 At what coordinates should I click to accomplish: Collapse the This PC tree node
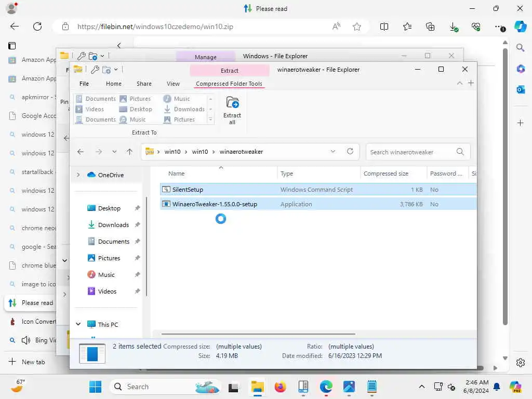point(78,324)
